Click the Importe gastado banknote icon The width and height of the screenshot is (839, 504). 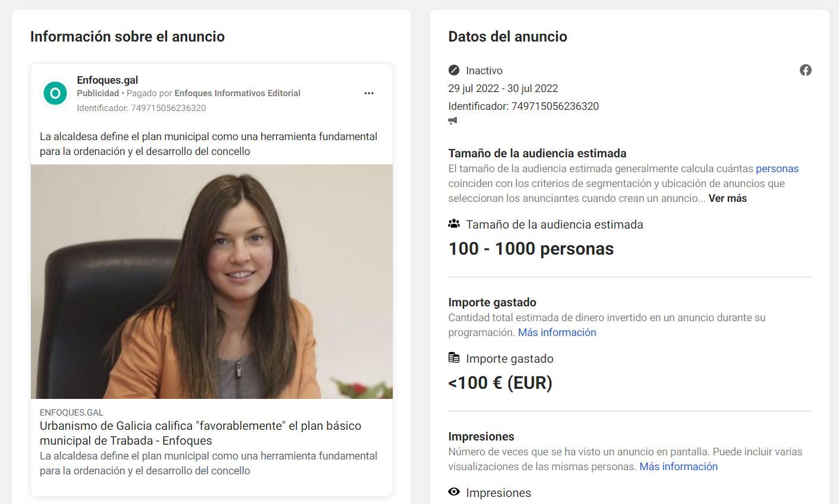tap(454, 358)
